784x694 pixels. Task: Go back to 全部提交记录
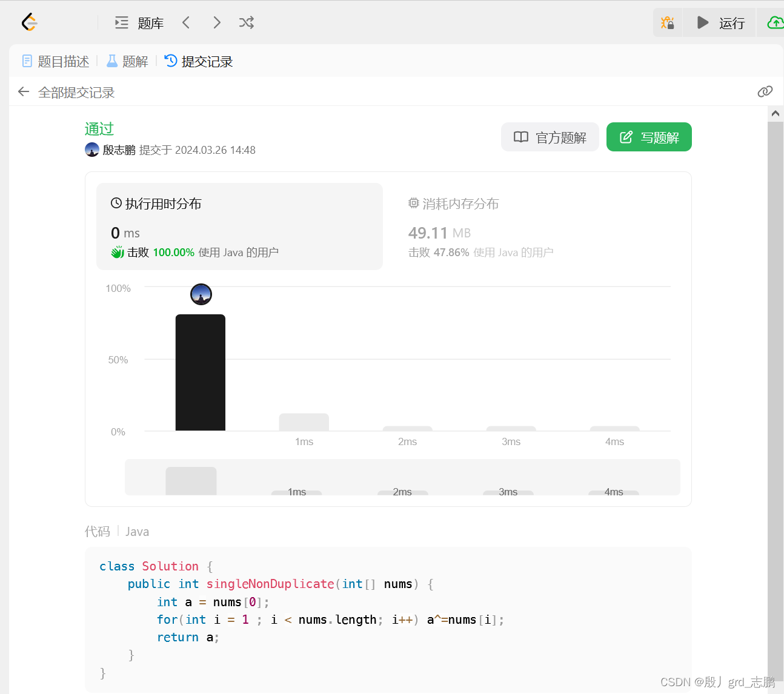pyautogui.click(x=76, y=92)
